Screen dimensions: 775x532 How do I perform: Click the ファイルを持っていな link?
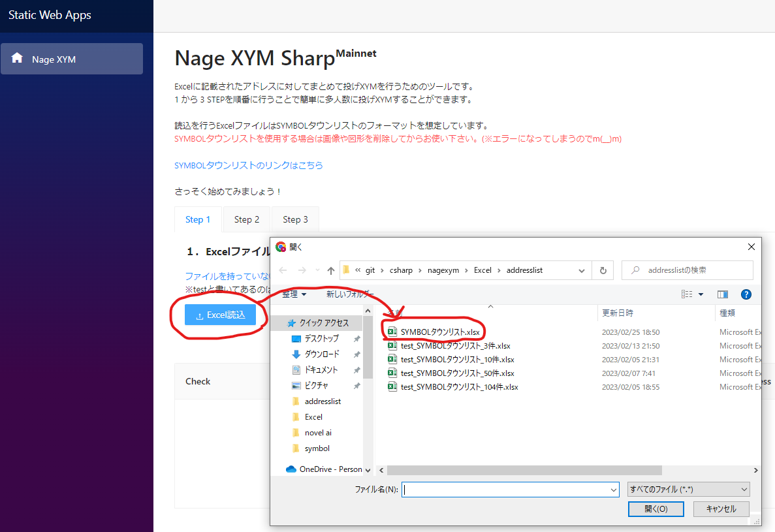[228, 276]
